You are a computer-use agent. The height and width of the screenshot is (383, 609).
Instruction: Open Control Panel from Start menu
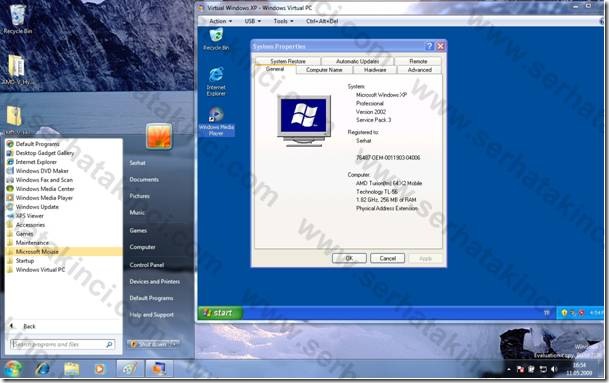click(x=146, y=265)
